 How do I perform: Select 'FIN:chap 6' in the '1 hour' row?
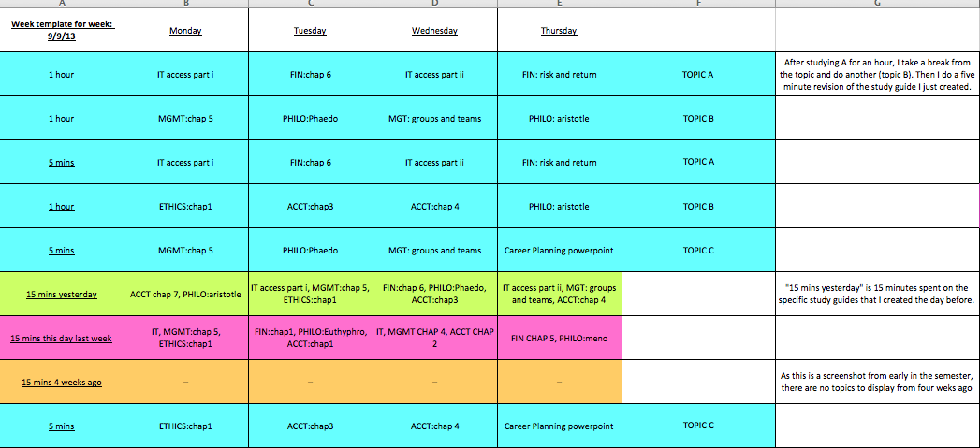click(x=310, y=74)
